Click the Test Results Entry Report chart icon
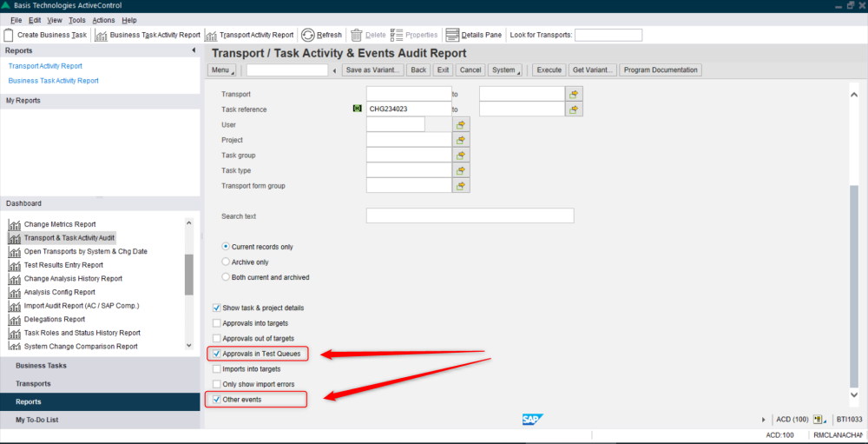This screenshot has height=444, width=868. [x=15, y=265]
